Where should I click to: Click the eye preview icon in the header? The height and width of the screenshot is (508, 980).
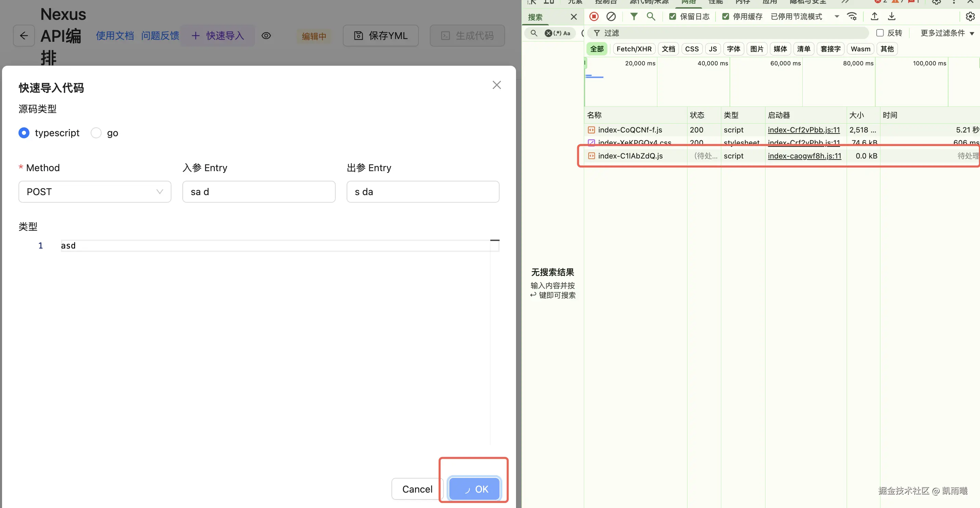tap(266, 36)
